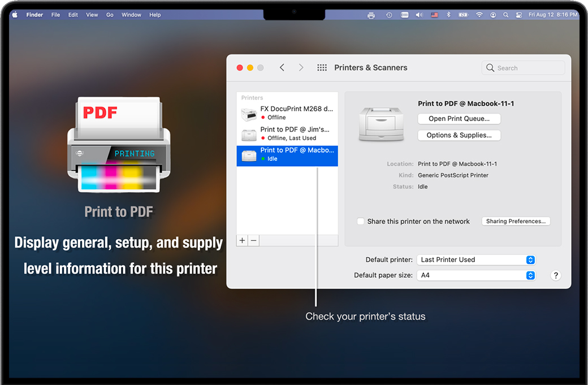This screenshot has height=385, width=588.
Task: Open the Default paper size dropdown
Action: pyautogui.click(x=475, y=275)
